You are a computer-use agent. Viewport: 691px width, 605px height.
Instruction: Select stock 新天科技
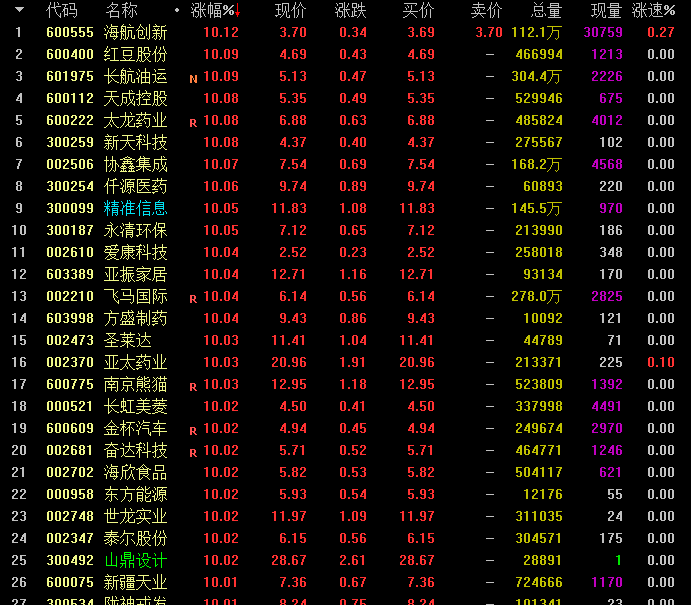(x=135, y=142)
